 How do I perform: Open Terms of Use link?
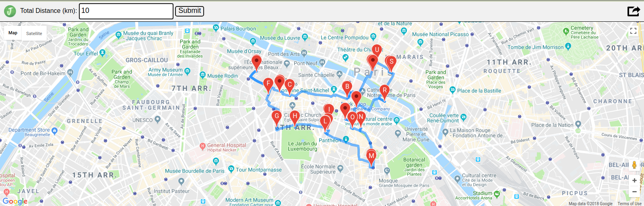click(x=630, y=204)
